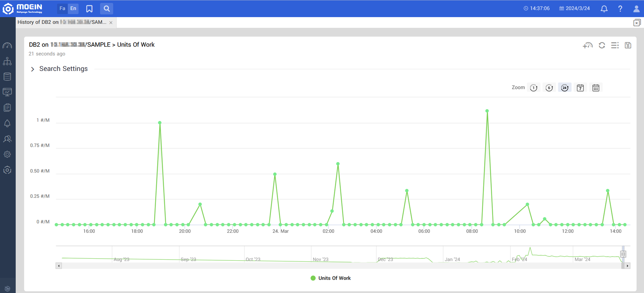The width and height of the screenshot is (644, 293).
Task: Open the chart list options menu icon
Action: [615, 45]
